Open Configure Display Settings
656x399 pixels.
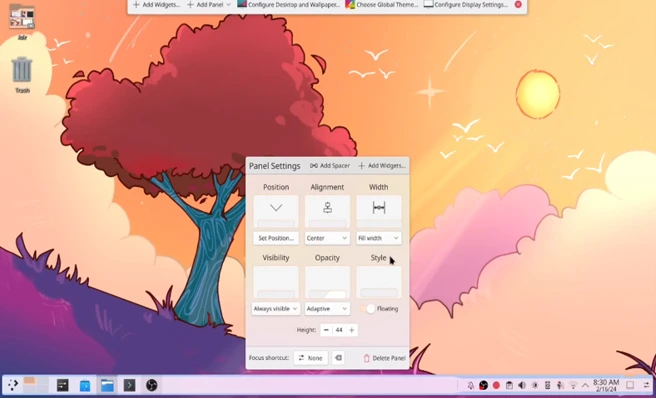[x=466, y=5]
